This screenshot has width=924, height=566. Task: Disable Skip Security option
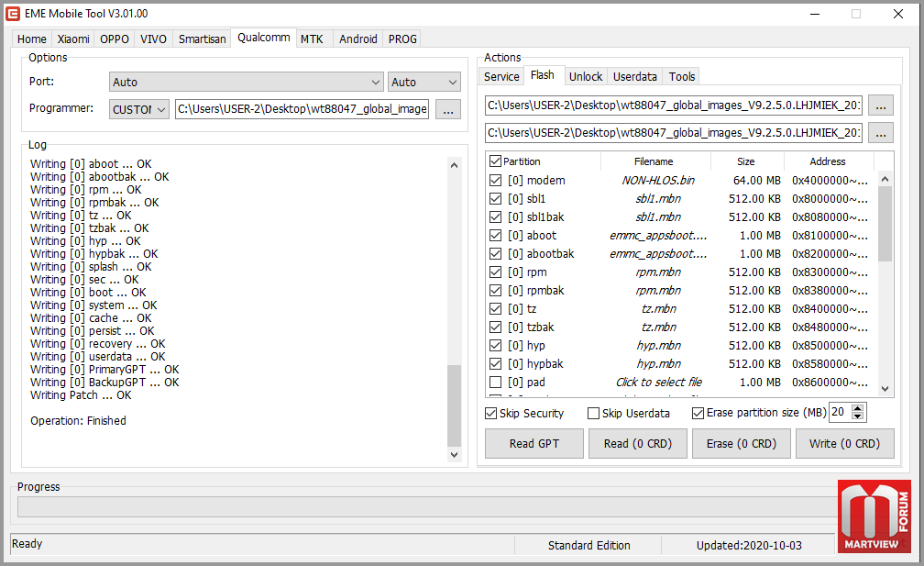(x=491, y=414)
